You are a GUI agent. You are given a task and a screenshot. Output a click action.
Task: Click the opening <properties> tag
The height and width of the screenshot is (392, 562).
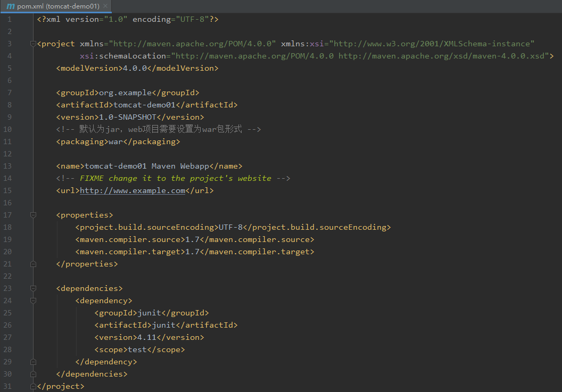(85, 215)
